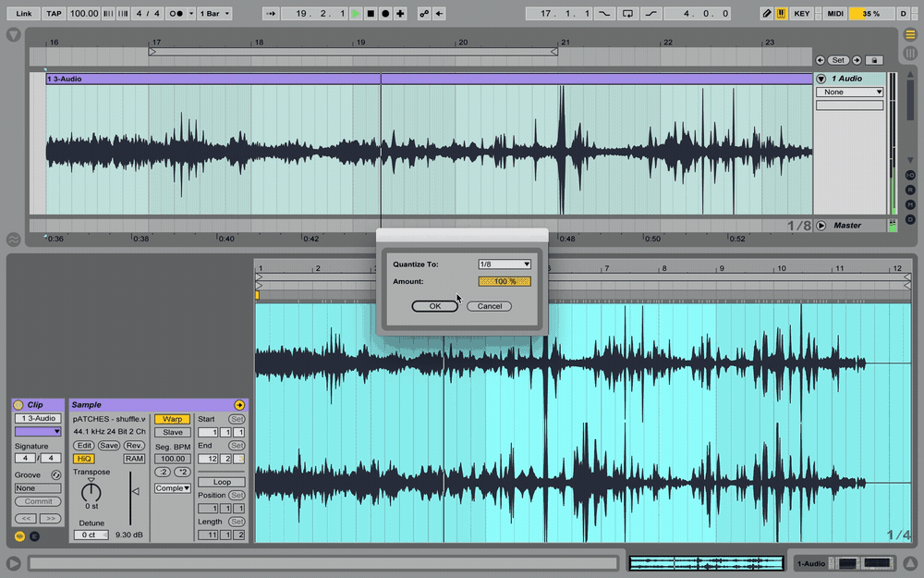Screen dimensions: 924x578
Task: Click the Master track play button
Action: point(821,226)
